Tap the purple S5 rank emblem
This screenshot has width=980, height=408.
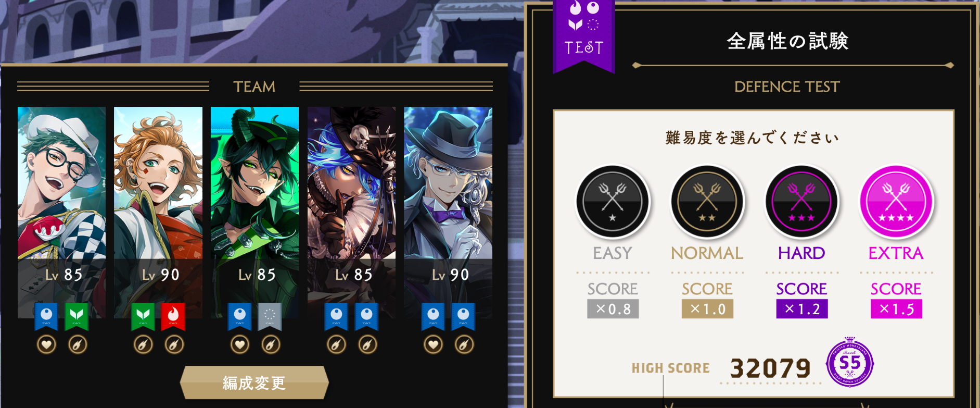point(849,363)
